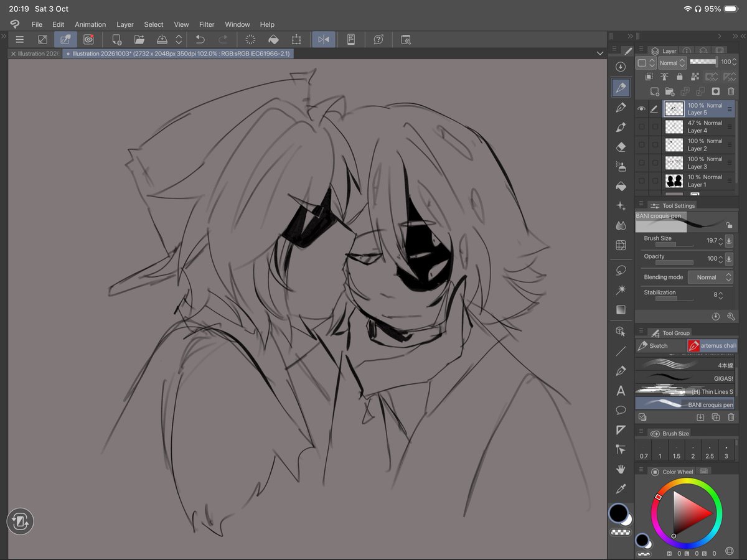747x560 pixels.
Task: Open the Filter menu
Action: point(207,24)
